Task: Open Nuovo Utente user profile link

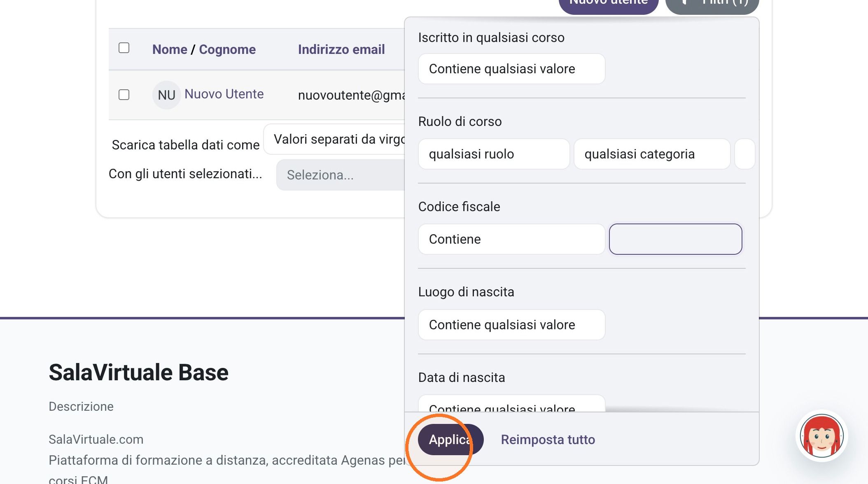Action: 224,94
